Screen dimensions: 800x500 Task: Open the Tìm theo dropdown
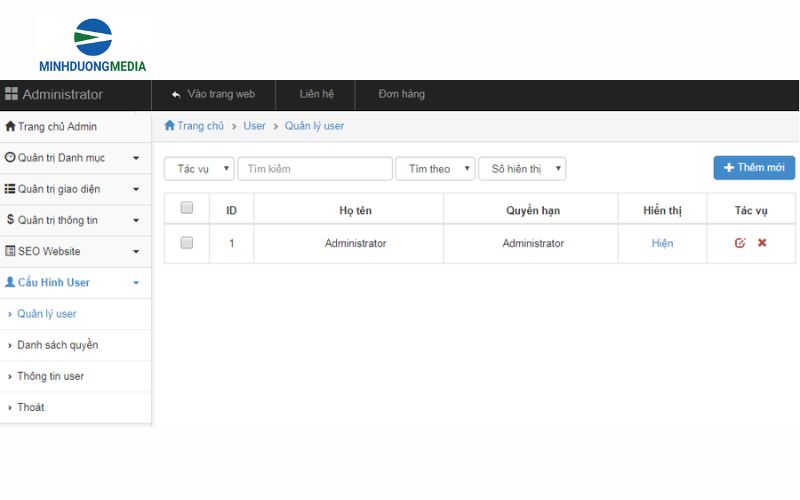click(x=435, y=169)
